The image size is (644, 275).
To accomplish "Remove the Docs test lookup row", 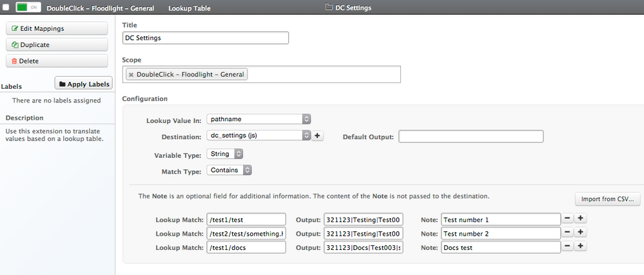I will coord(568,247).
